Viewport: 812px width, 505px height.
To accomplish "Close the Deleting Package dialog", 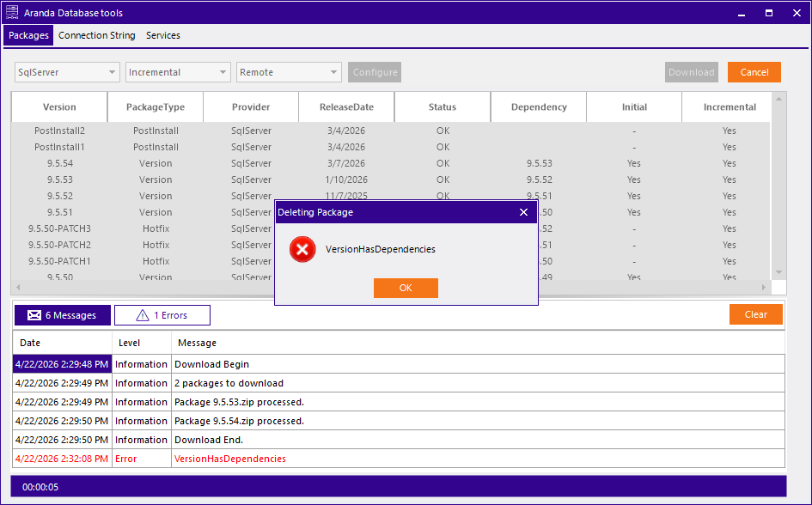I will [523, 212].
